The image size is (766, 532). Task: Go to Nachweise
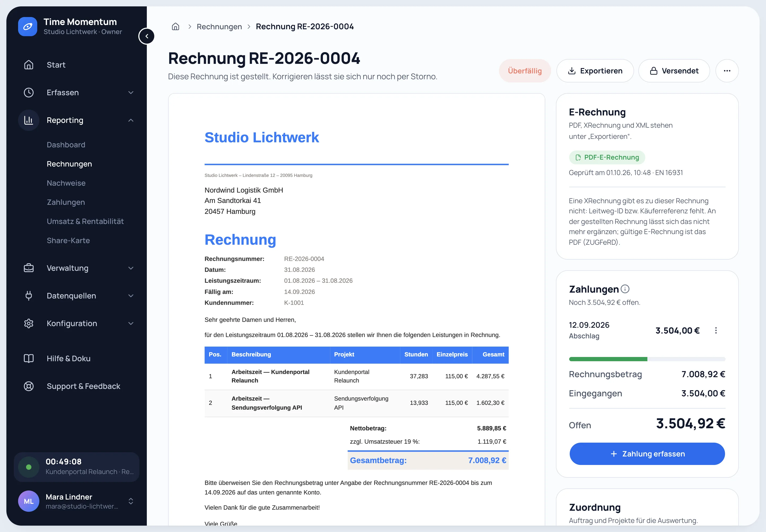[x=66, y=183]
